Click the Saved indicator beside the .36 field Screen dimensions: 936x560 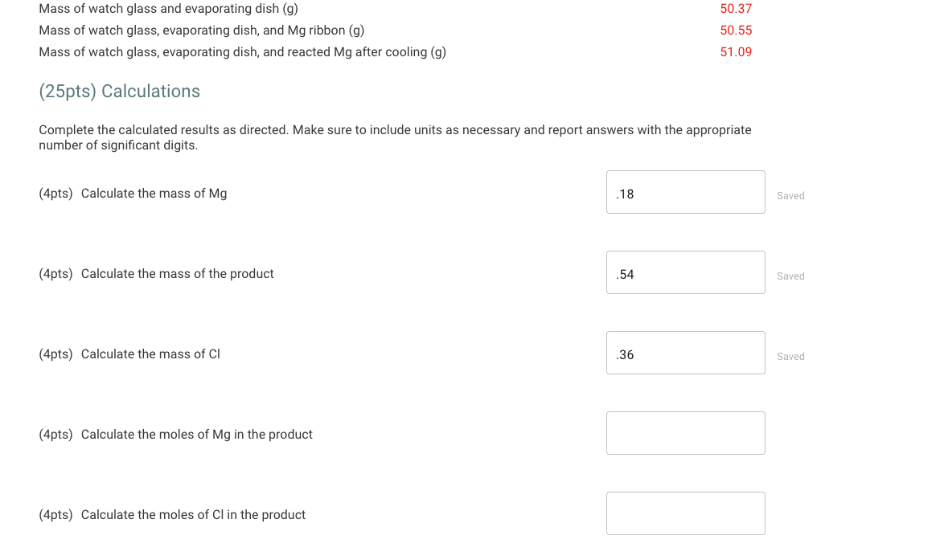(x=790, y=356)
